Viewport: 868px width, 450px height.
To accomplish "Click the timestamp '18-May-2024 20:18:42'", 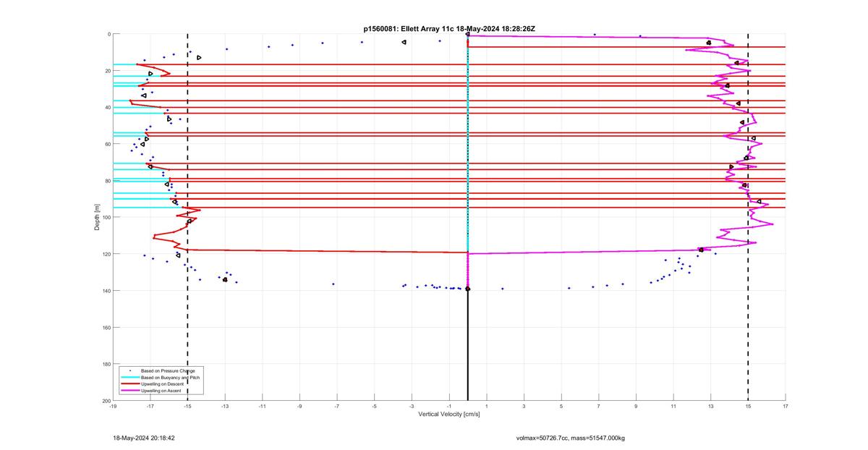I will [x=144, y=438].
